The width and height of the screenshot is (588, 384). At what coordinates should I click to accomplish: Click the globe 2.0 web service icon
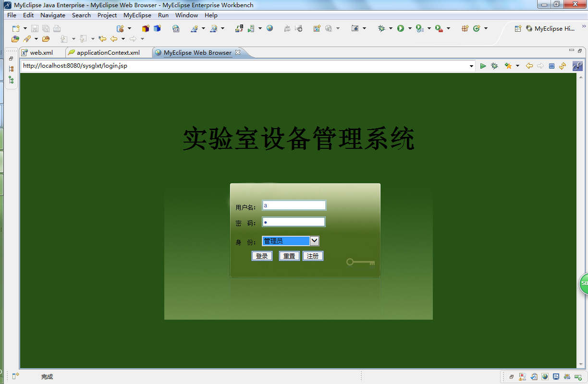coord(176,29)
